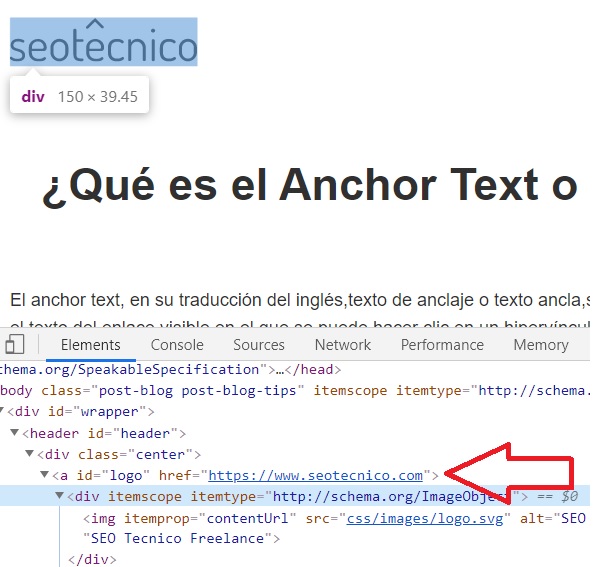The height and width of the screenshot is (567, 595).
Task: Click the "div 150 × 39.45" tooltip
Action: [79, 95]
